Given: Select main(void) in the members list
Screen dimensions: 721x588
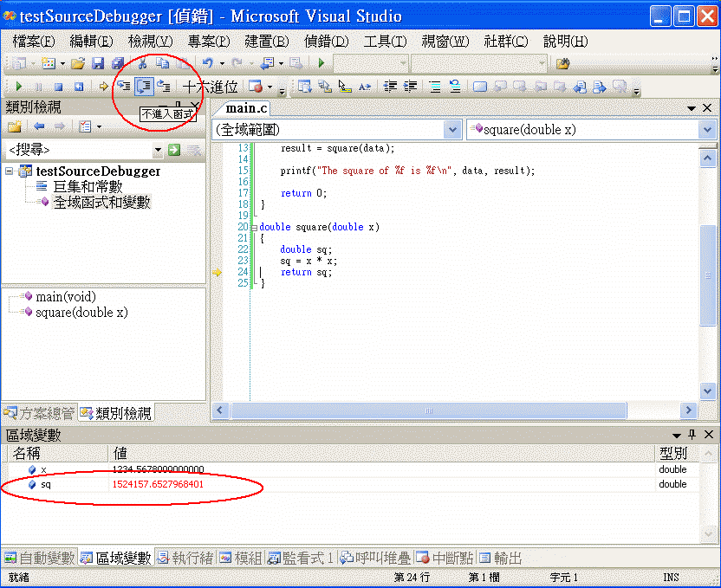Looking at the screenshot, I should click(66, 297).
